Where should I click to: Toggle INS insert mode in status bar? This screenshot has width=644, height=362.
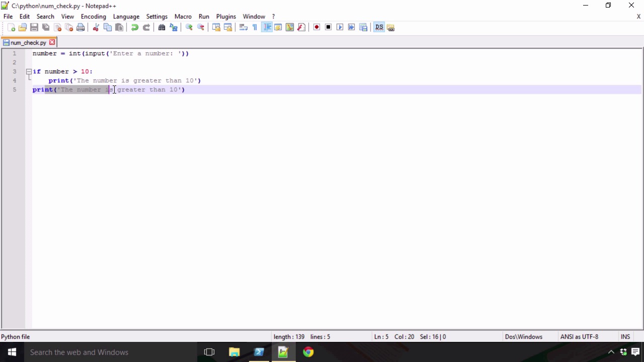(x=625, y=337)
